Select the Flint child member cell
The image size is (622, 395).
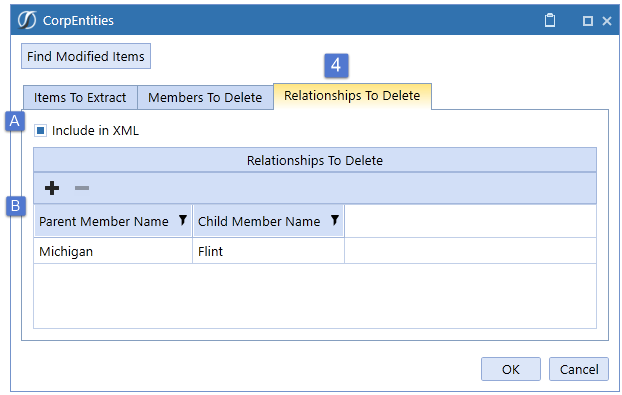(x=269, y=251)
